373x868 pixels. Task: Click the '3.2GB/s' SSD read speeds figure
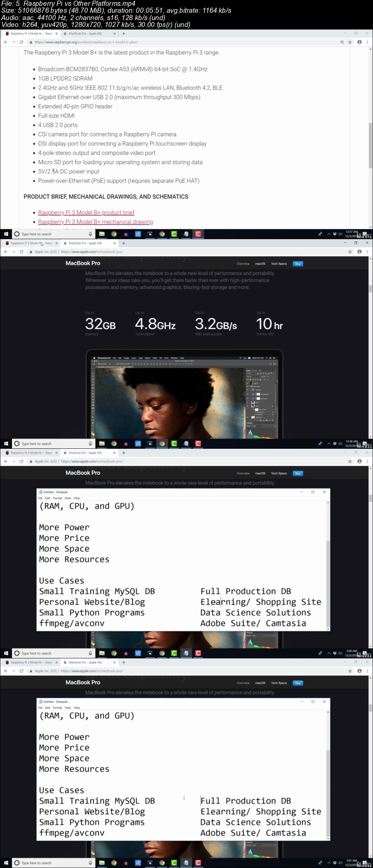[216, 324]
